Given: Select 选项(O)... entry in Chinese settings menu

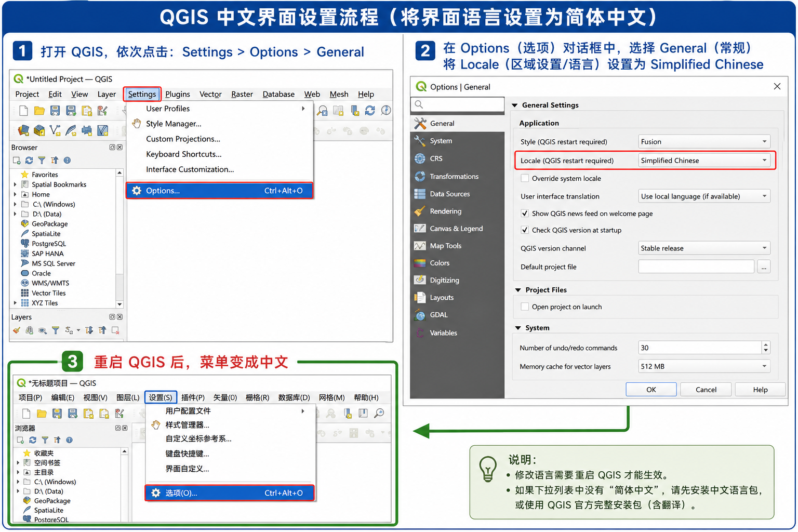Looking at the screenshot, I should click(x=230, y=493).
